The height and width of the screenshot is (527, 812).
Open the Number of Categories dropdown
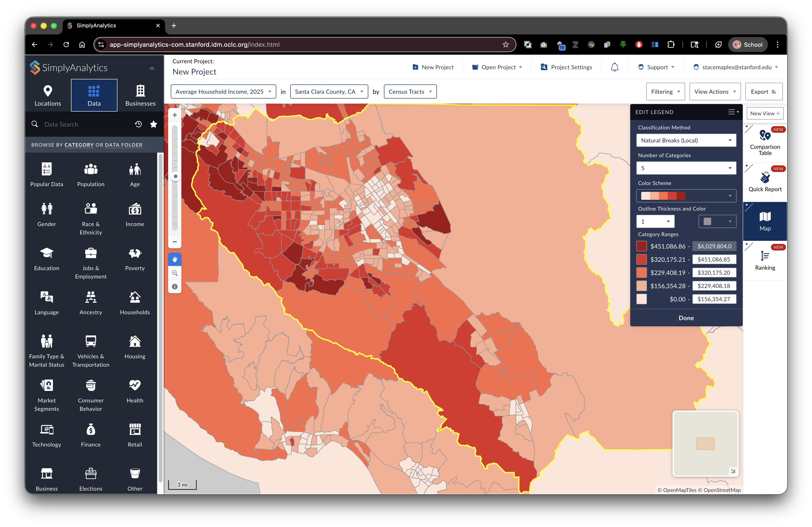[x=686, y=168]
